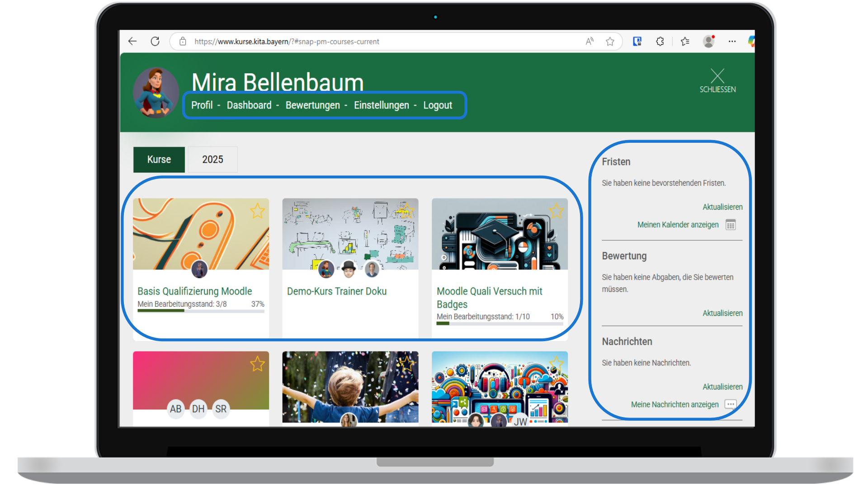Toggle favorite star on pink gradient course
Viewport: 868px width, 488px height.
pos(257,364)
